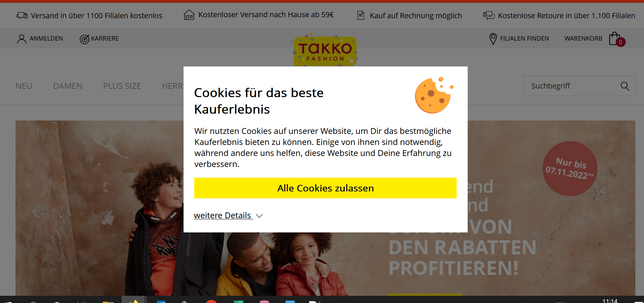Click the search magnifier icon
Viewport: 644px width, 303px height.
625,86
